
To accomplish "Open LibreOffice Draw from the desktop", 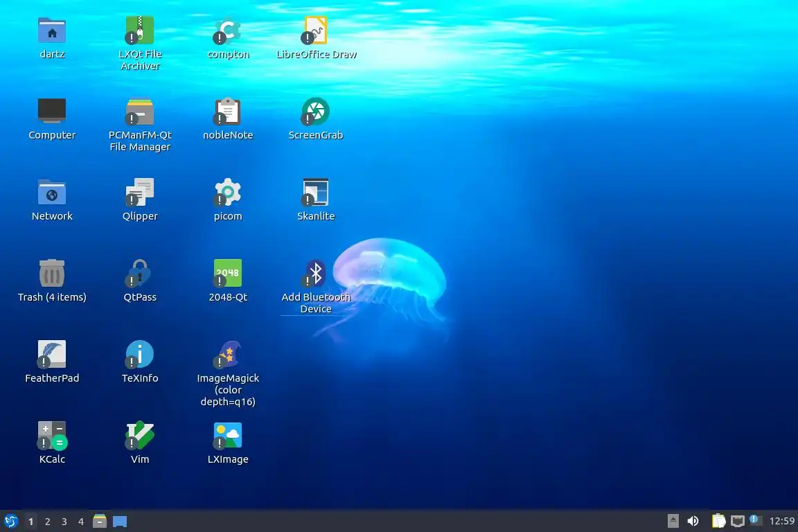I will click(x=316, y=30).
